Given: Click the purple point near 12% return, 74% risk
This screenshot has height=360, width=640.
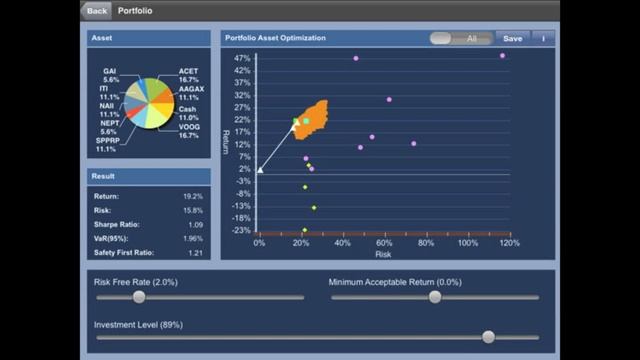Looking at the screenshot, I should coord(414,144).
